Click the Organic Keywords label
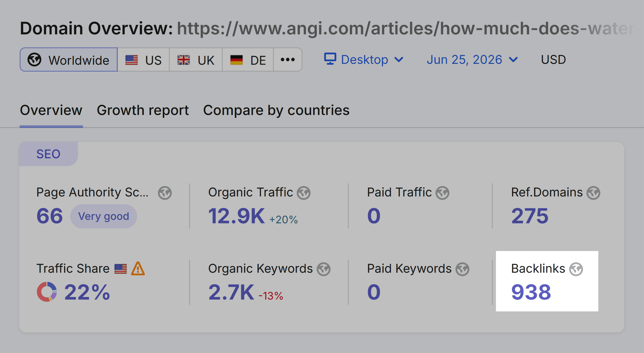The image size is (644, 353). click(x=260, y=269)
